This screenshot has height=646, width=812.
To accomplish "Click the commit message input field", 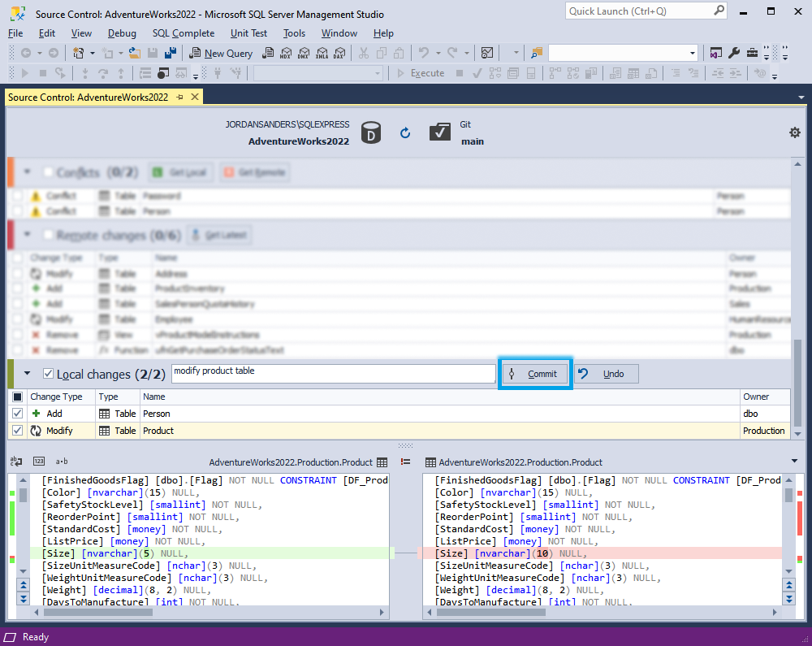I will pyautogui.click(x=334, y=374).
